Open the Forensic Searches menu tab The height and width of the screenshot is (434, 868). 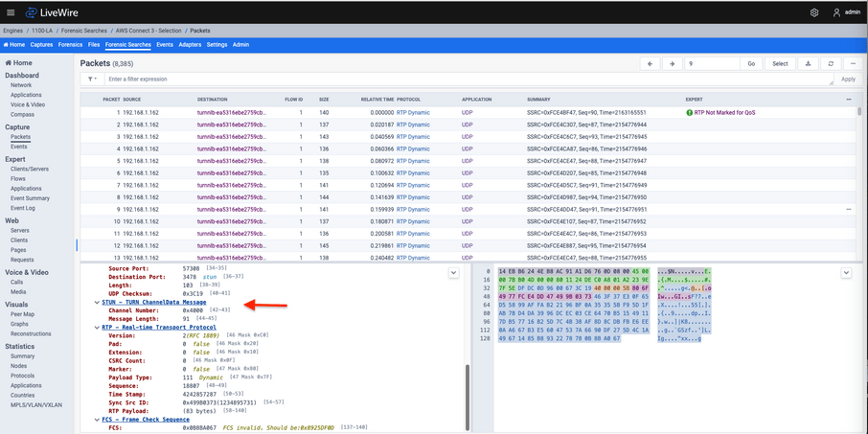pos(127,45)
